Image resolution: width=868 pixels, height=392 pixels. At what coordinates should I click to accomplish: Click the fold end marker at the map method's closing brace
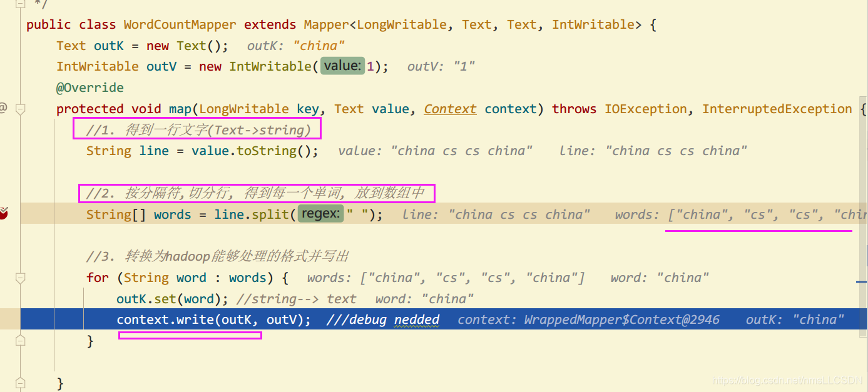[20, 382]
